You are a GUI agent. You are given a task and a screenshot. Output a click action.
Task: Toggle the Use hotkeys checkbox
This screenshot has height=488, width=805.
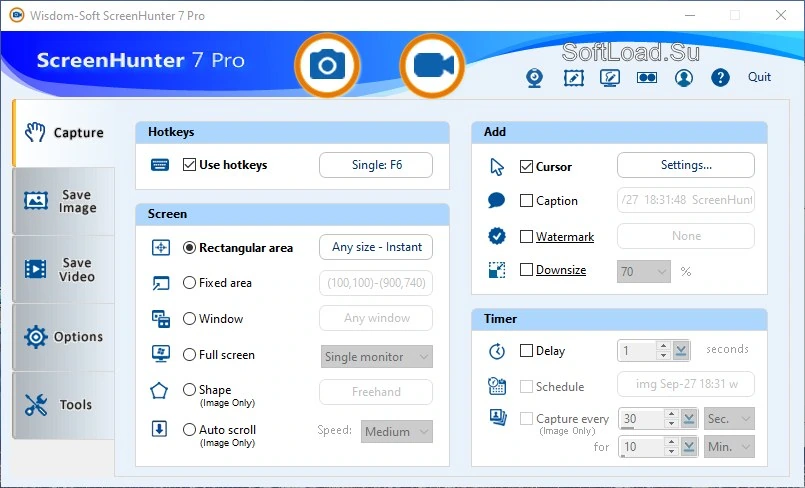coord(189,165)
